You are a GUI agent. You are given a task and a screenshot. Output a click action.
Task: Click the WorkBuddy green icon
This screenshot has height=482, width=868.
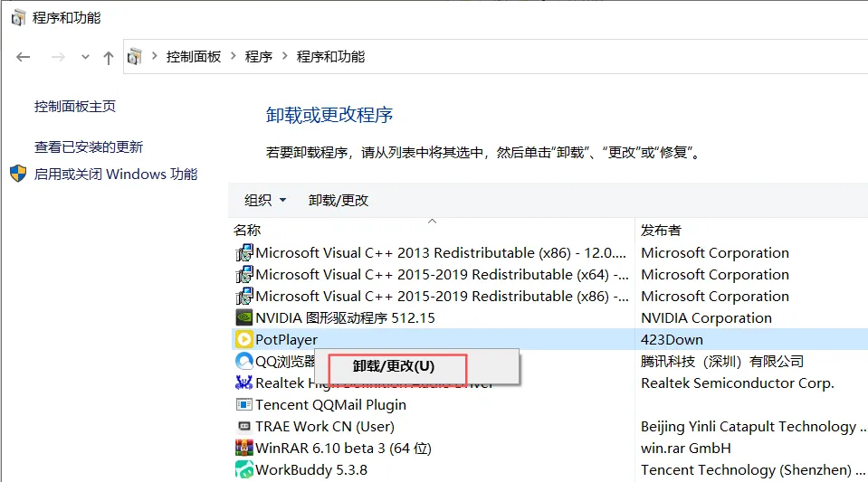tap(244, 469)
